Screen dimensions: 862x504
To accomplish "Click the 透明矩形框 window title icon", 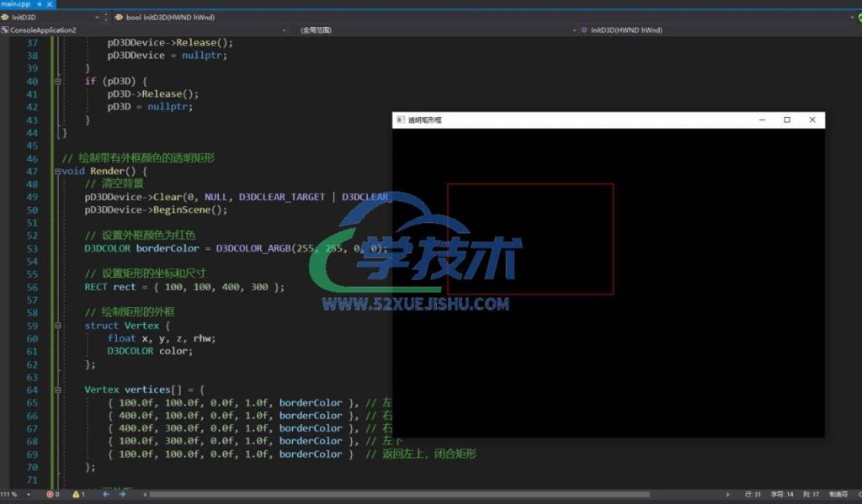I will pos(399,120).
